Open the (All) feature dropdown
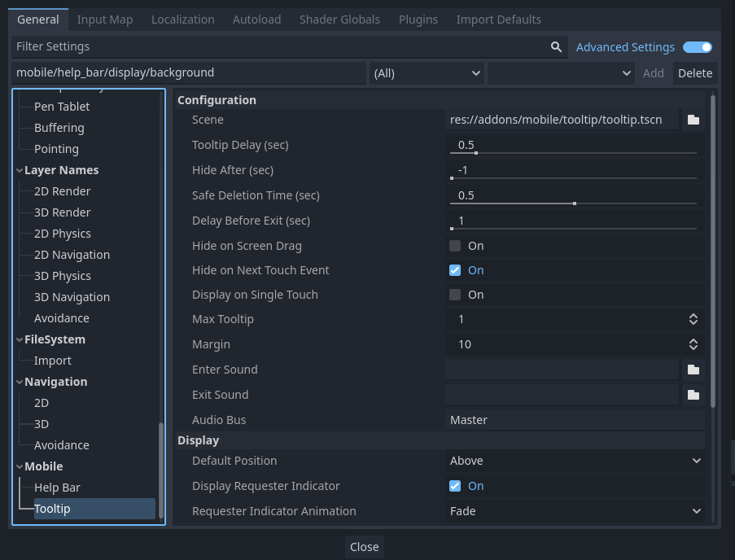The width and height of the screenshot is (735, 560). [x=427, y=73]
